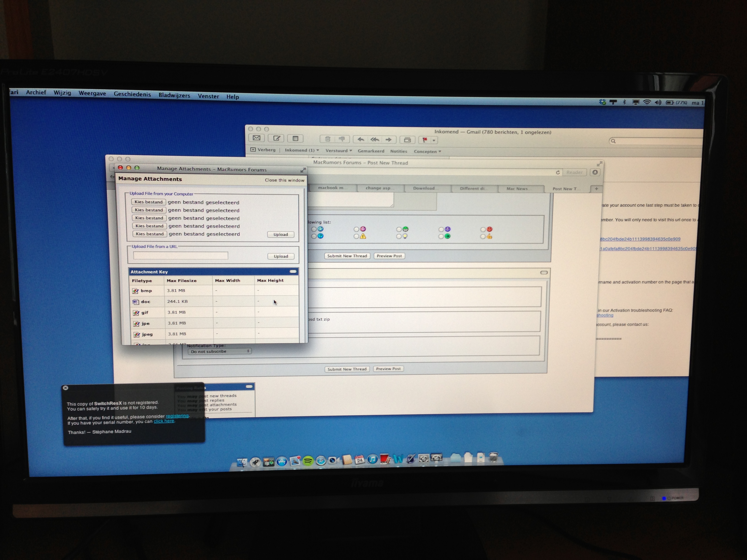Click Verberg to hide the mailbox list
Image resolution: width=747 pixels, height=560 pixels.
click(x=263, y=150)
